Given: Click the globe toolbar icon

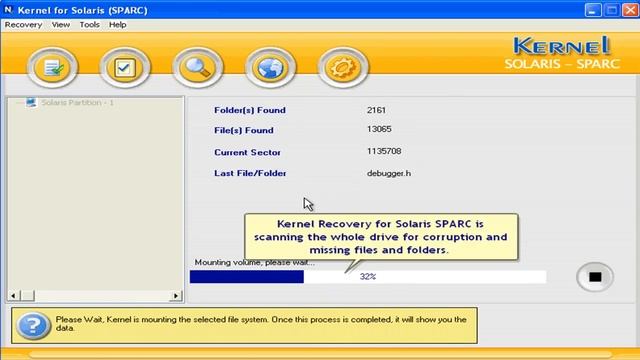Looking at the screenshot, I should point(270,68).
